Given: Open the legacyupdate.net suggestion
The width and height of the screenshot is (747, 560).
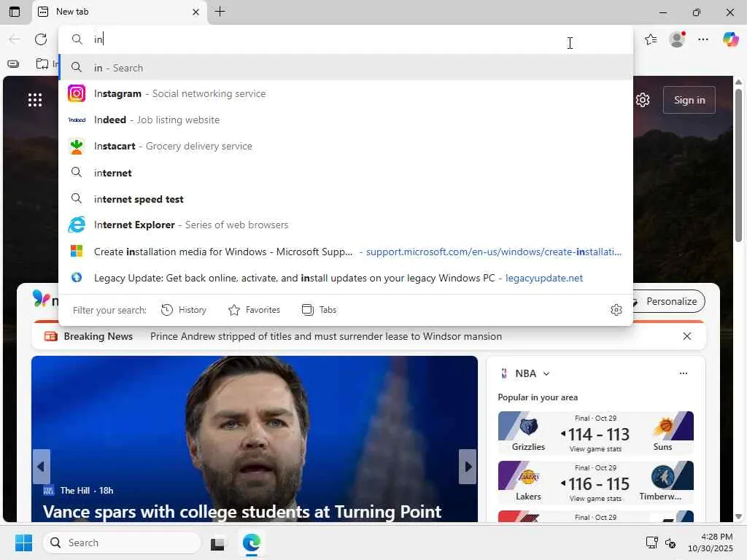Looking at the screenshot, I should coord(346,278).
